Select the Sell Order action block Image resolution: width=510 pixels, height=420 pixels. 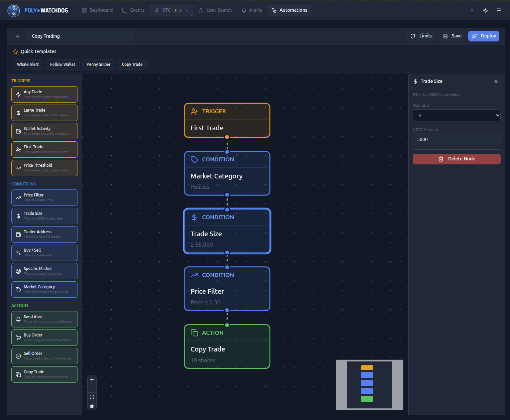[44, 356]
